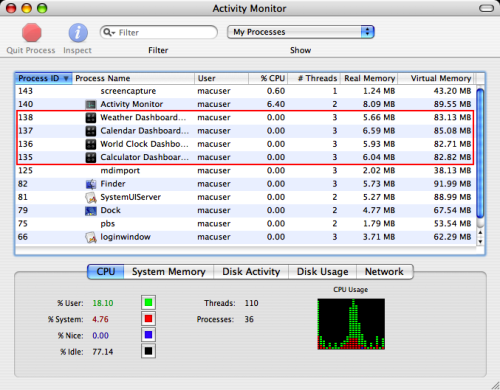The height and width of the screenshot is (390, 500).
Task: Click the SystemUIServer process icon
Action: point(91,197)
